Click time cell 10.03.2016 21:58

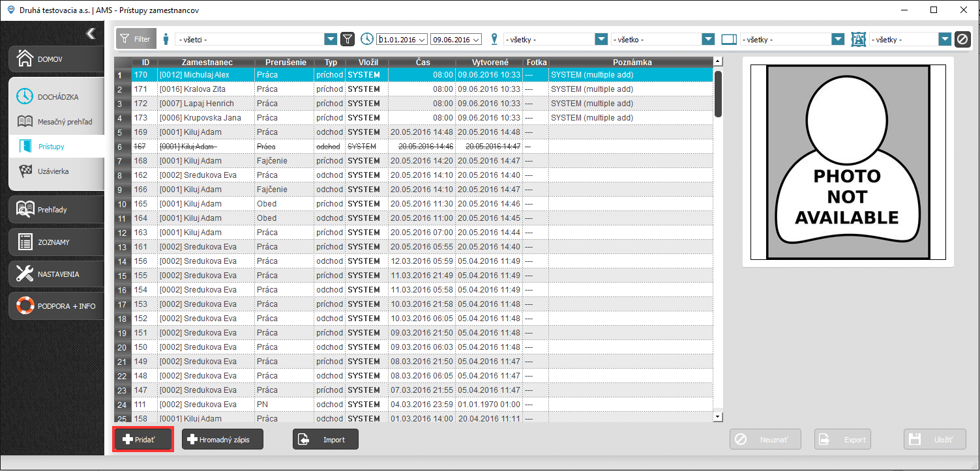tap(423, 304)
